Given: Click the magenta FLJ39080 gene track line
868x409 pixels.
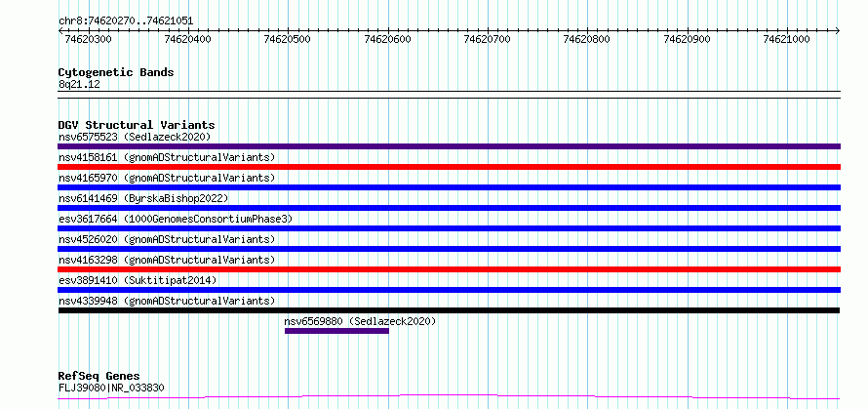Looking at the screenshot, I should point(449,397).
